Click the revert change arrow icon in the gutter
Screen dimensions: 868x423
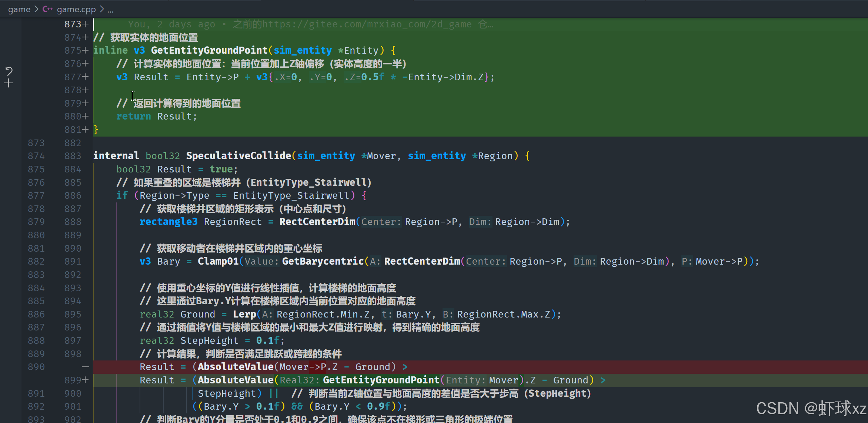pyautogui.click(x=9, y=71)
